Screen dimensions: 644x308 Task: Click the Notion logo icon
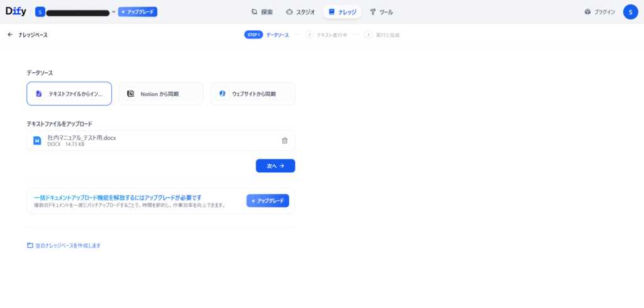[131, 94]
